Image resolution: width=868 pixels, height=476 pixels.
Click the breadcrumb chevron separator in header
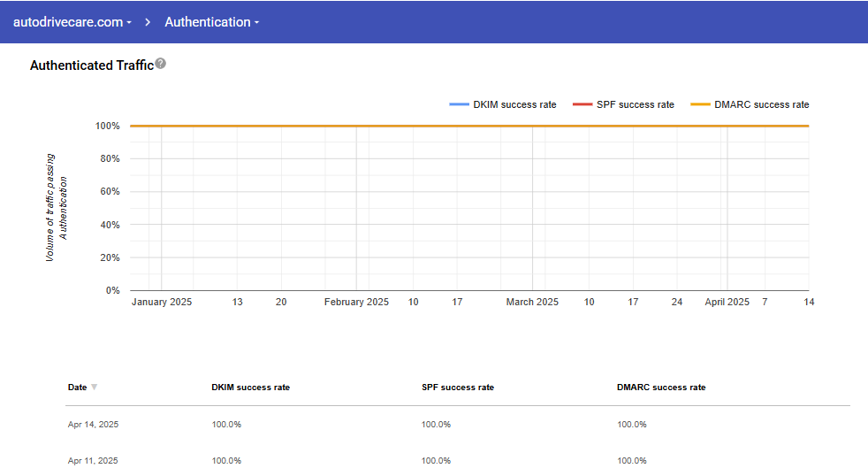[148, 22]
